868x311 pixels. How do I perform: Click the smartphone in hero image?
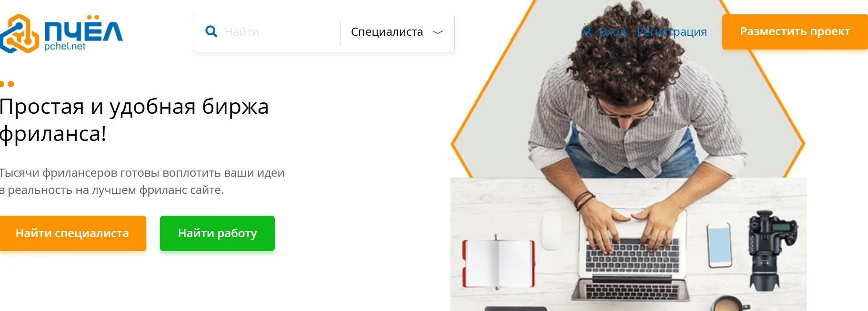(x=719, y=245)
